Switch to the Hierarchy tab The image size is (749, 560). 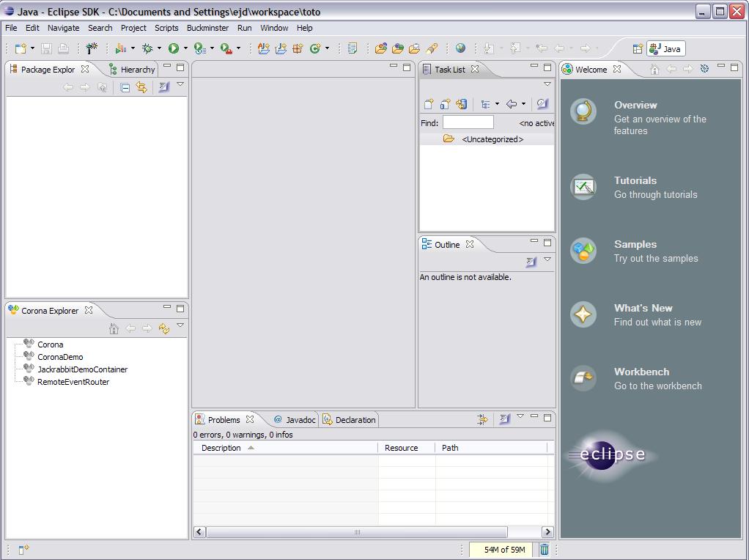pyautogui.click(x=133, y=70)
